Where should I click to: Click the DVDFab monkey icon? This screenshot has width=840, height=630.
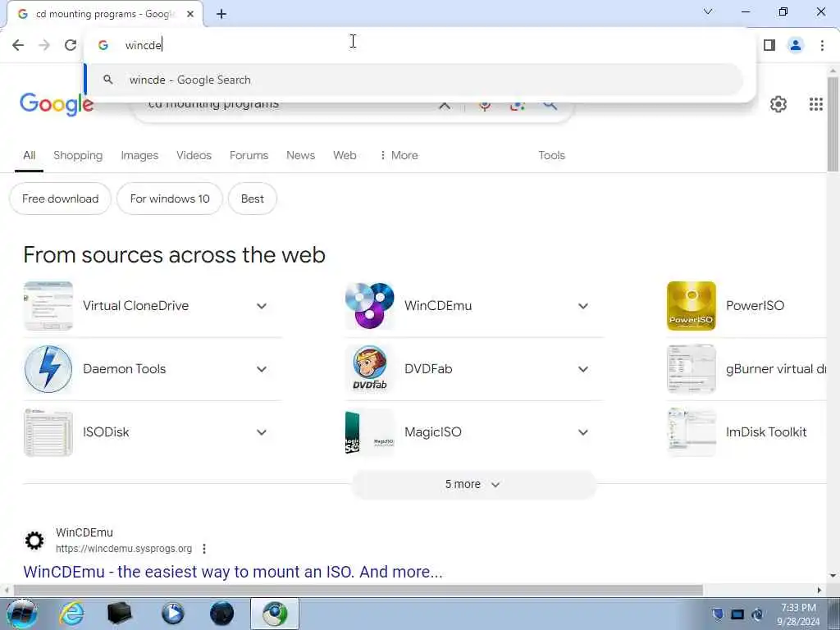tap(370, 369)
